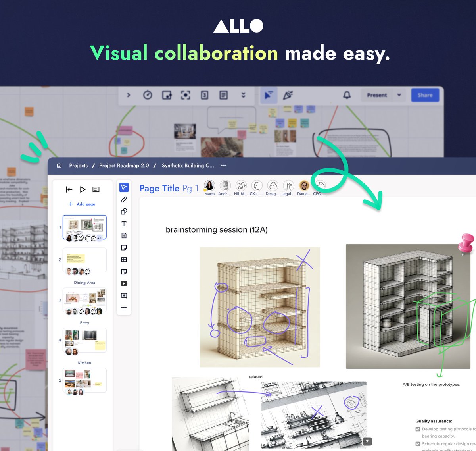Click the Present button

click(377, 95)
